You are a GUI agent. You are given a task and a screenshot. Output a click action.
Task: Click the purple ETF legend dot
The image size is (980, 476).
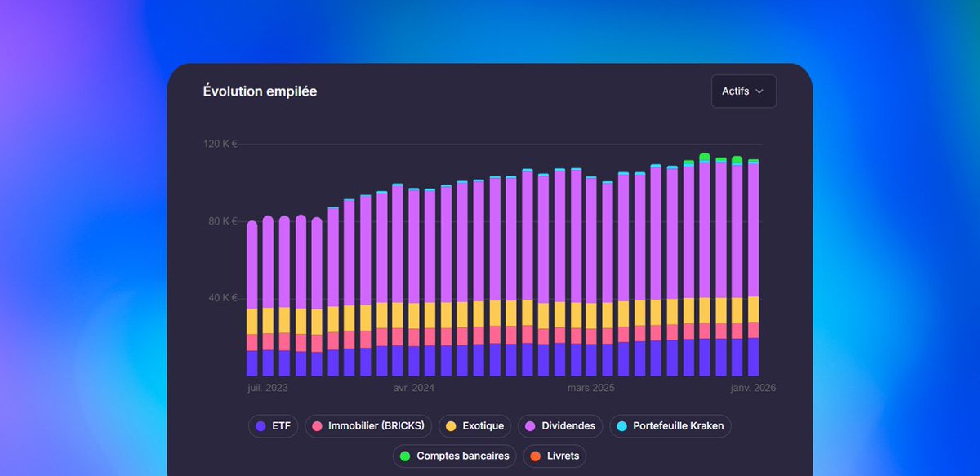tap(261, 426)
